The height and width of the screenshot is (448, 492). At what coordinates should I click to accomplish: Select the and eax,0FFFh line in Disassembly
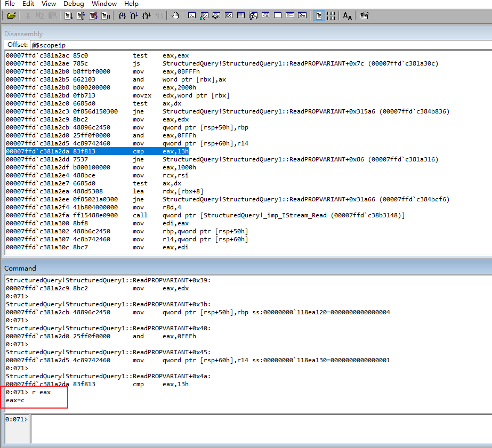(101, 135)
